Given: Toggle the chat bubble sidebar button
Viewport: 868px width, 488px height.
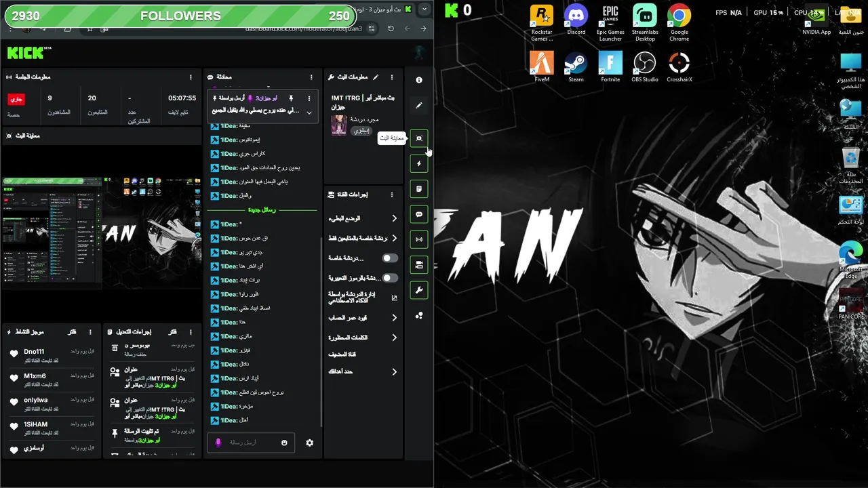Looking at the screenshot, I should [x=419, y=214].
